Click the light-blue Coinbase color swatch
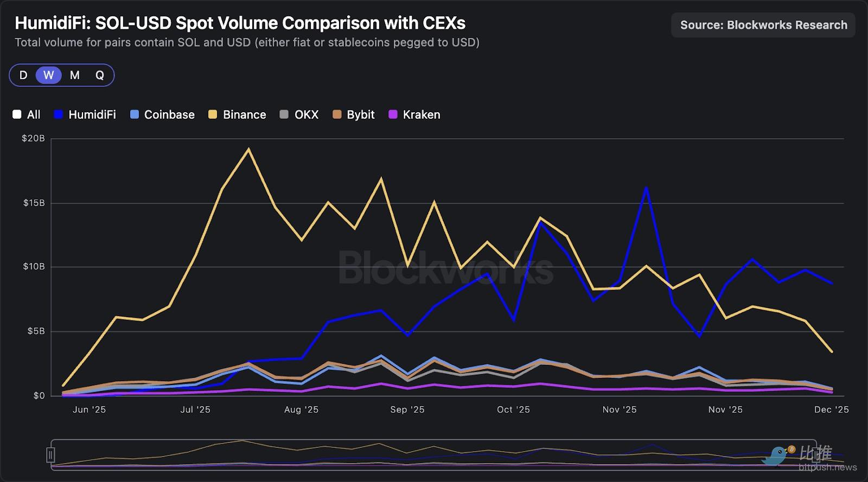868x482 pixels. 135,114
